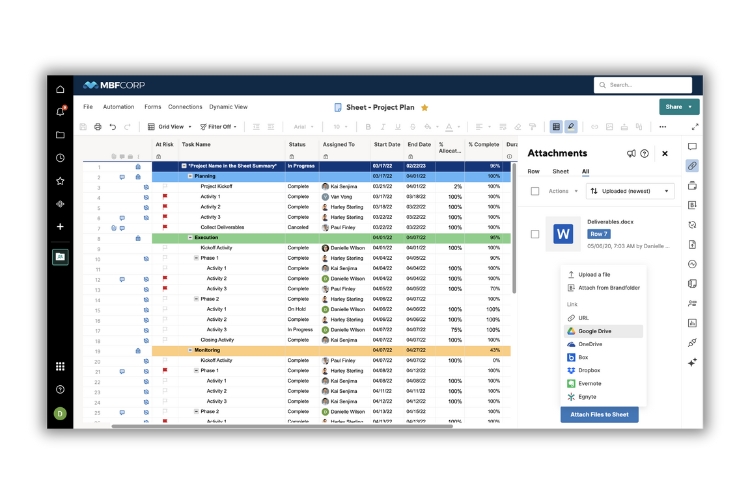This screenshot has height=500, width=750.
Task: Click the MBFCORP logo
Action: (114, 85)
